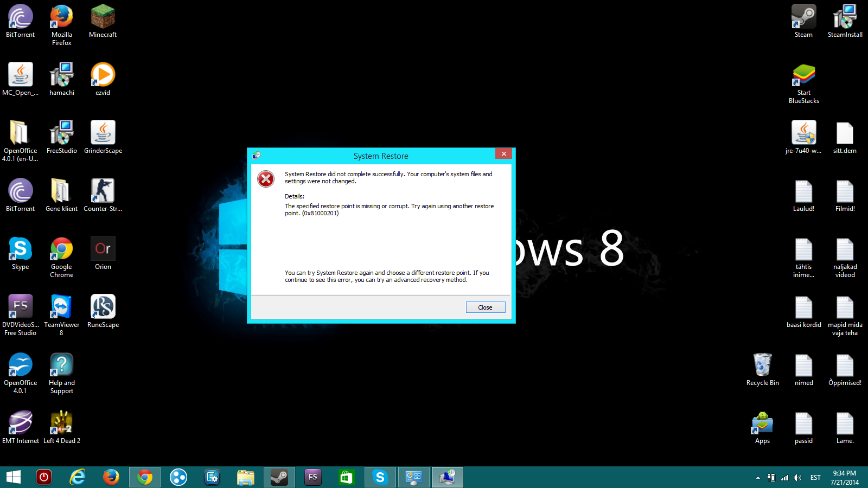
Task: Open Steam desktop shortcut
Action: (x=803, y=21)
